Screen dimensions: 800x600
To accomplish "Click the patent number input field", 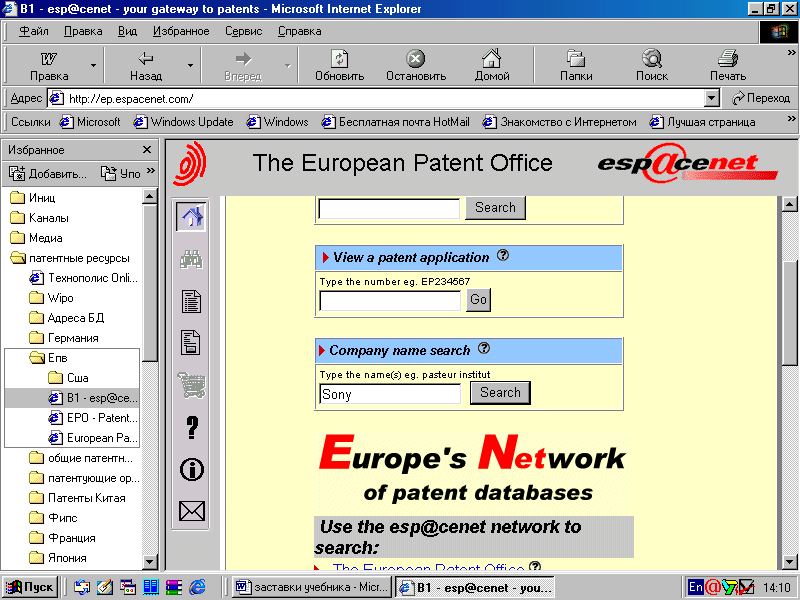I will click(390, 301).
